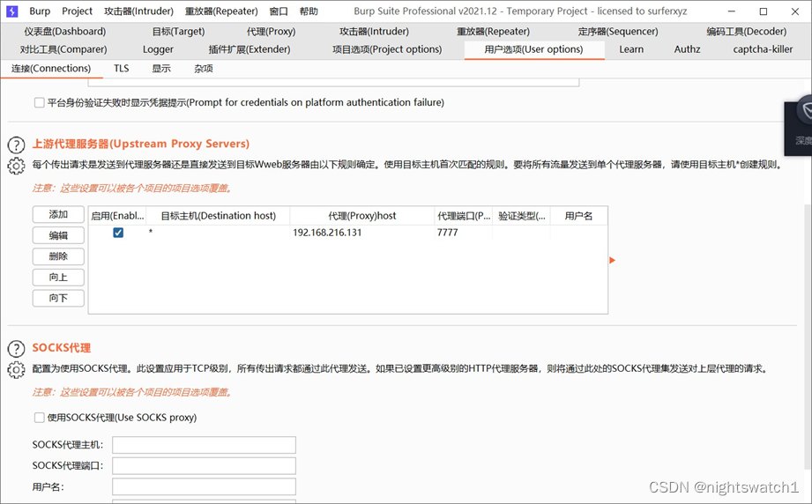Focus the 用户名 input field under SOCKS
The width and height of the screenshot is (812, 504).
(x=204, y=487)
